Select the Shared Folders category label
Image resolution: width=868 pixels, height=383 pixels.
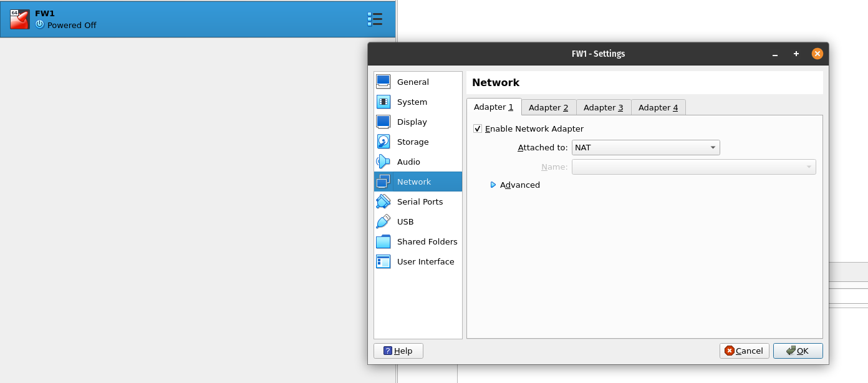[x=427, y=241]
